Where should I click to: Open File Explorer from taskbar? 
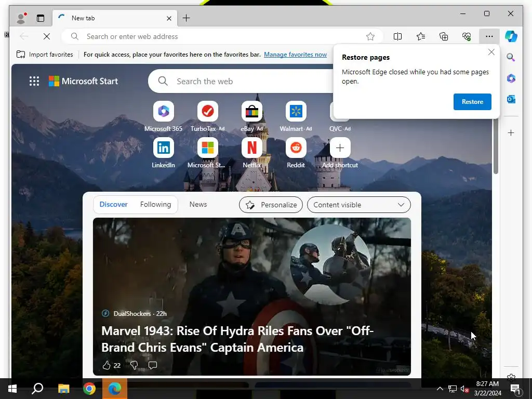point(63,389)
